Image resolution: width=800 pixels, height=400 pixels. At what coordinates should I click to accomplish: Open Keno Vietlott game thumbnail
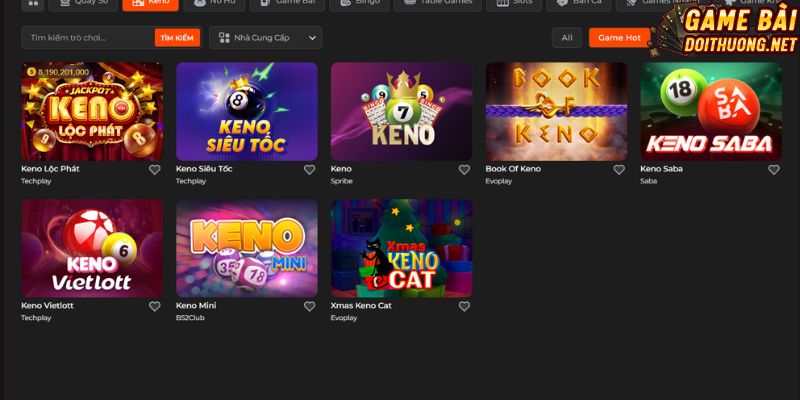[92, 248]
